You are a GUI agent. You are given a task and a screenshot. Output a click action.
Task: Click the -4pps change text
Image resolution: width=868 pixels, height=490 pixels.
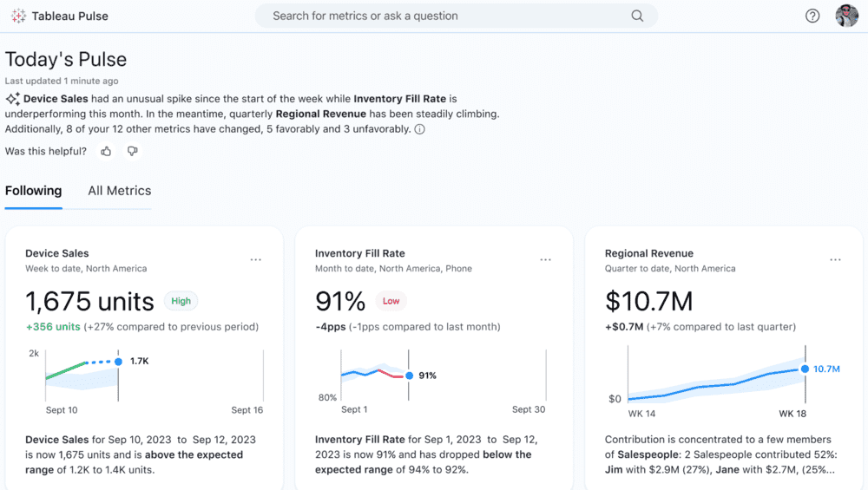[x=331, y=327]
